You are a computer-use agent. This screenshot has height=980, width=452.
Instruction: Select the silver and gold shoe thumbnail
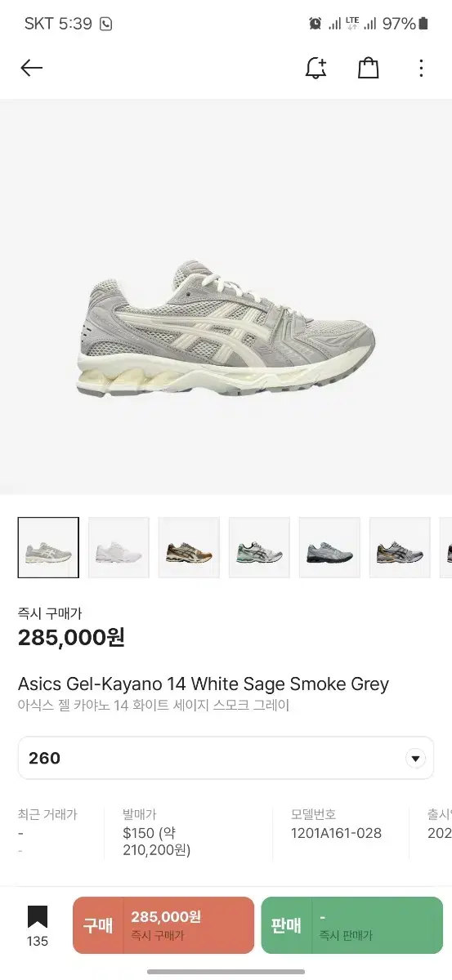click(x=400, y=547)
